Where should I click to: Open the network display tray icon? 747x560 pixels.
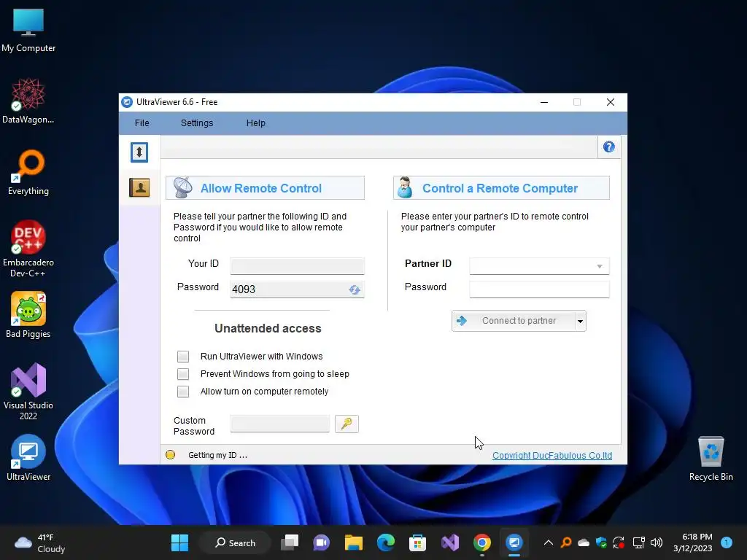[x=638, y=542]
